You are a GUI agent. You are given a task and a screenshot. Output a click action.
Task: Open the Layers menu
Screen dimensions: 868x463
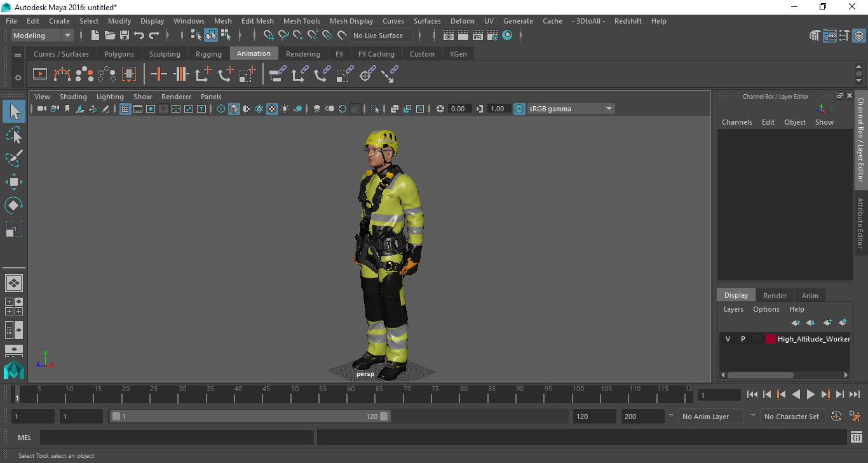click(733, 309)
